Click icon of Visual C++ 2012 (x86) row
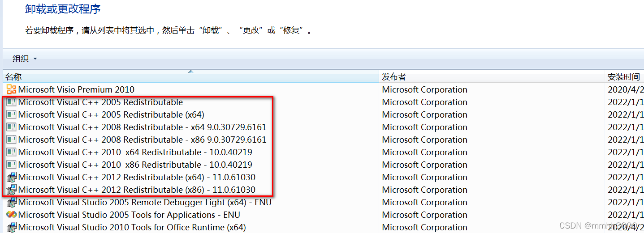644x233 pixels. click(11, 190)
